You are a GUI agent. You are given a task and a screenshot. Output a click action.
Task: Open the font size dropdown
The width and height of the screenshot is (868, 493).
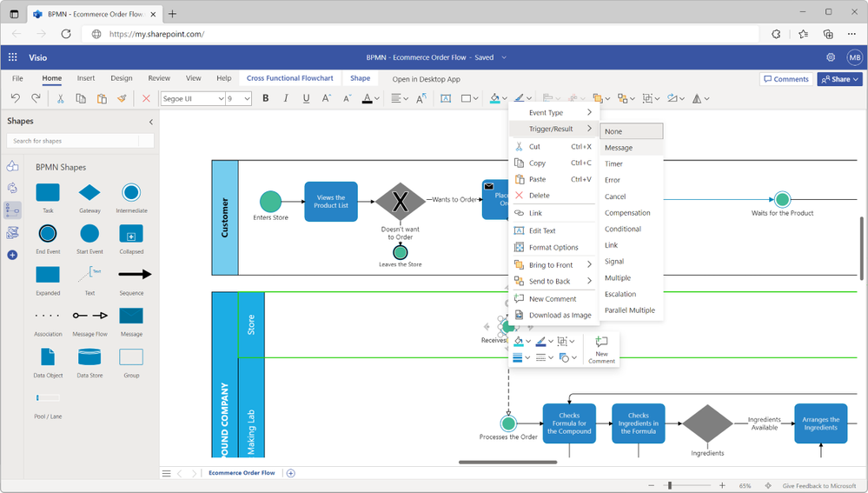click(x=247, y=98)
